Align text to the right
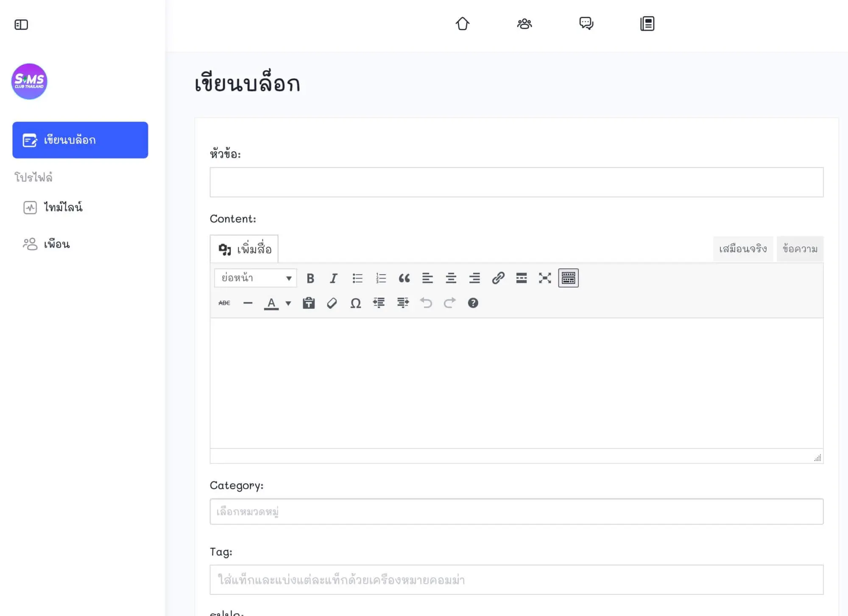 pyautogui.click(x=474, y=278)
